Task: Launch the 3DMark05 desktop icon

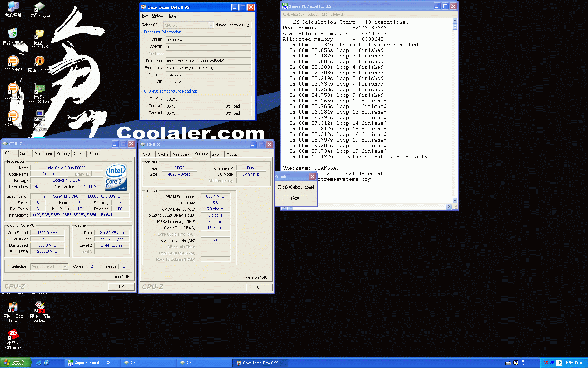Action: click(x=13, y=91)
